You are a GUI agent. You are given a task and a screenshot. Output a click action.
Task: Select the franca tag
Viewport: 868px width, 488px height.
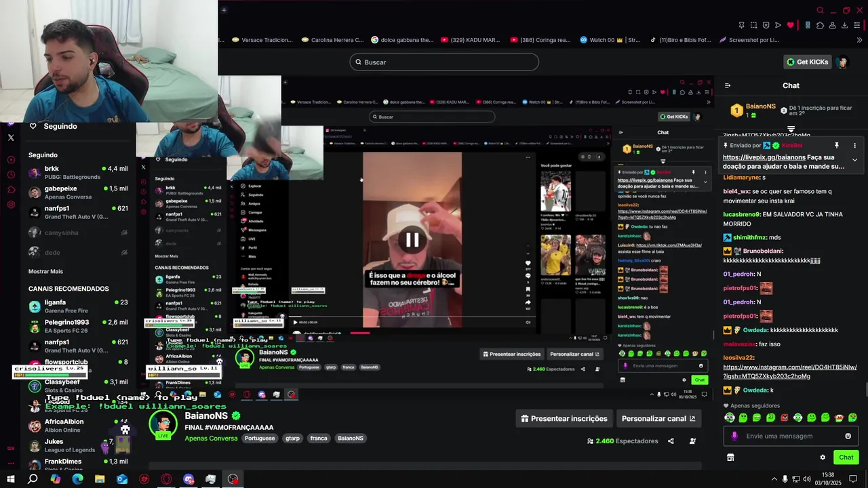tap(319, 439)
